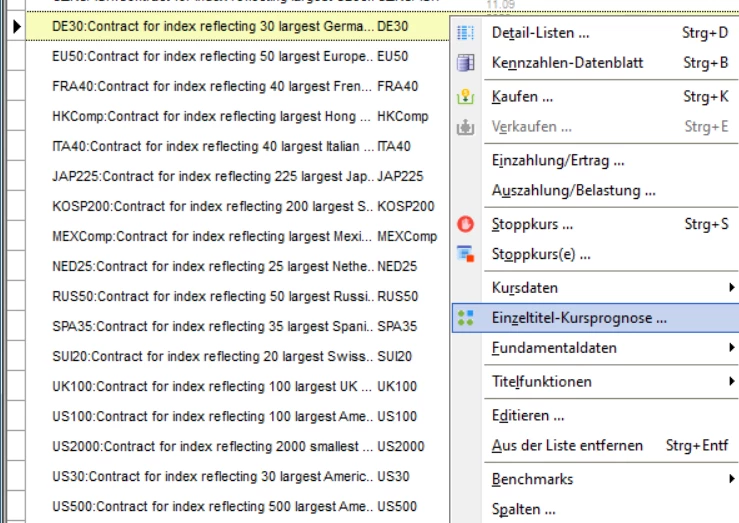Click the Kaufen buy icon
This screenshot has width=739, height=523.
coord(465,98)
